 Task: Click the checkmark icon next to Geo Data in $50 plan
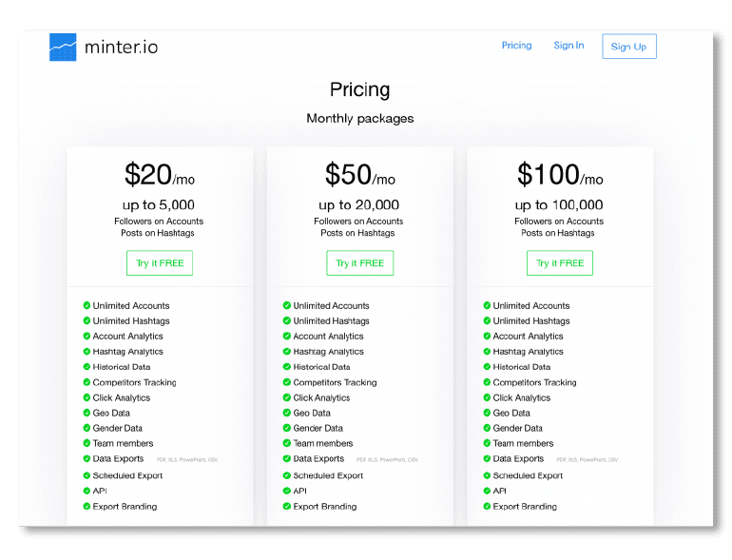coord(287,413)
